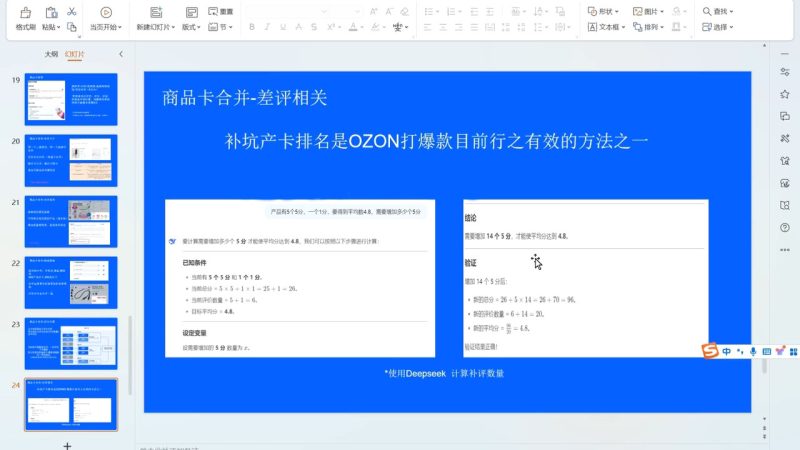Switch to the 幻灯片 slides tab
The width and height of the screenshot is (800, 450).
click(74, 54)
